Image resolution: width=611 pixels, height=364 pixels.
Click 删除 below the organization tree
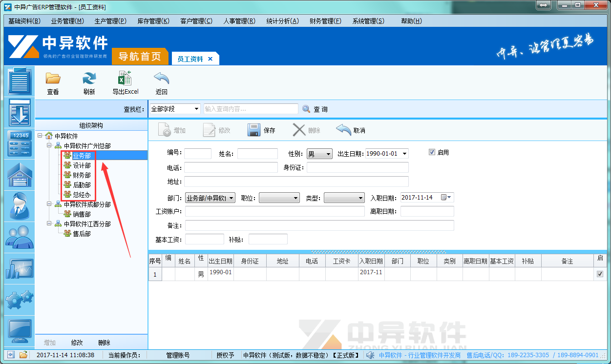(104, 343)
